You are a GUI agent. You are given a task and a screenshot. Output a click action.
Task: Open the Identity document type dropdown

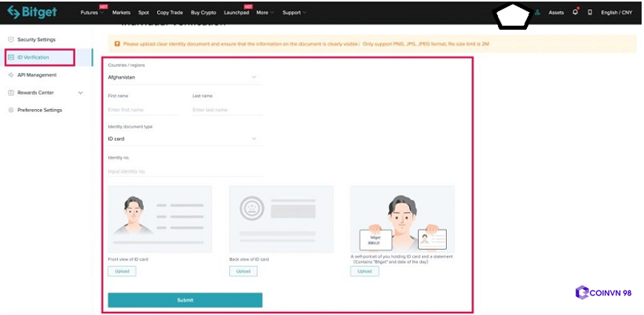tap(185, 139)
